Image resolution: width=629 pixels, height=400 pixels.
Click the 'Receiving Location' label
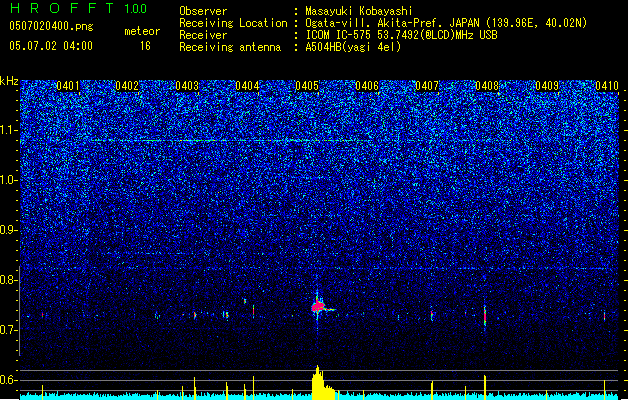233,23
